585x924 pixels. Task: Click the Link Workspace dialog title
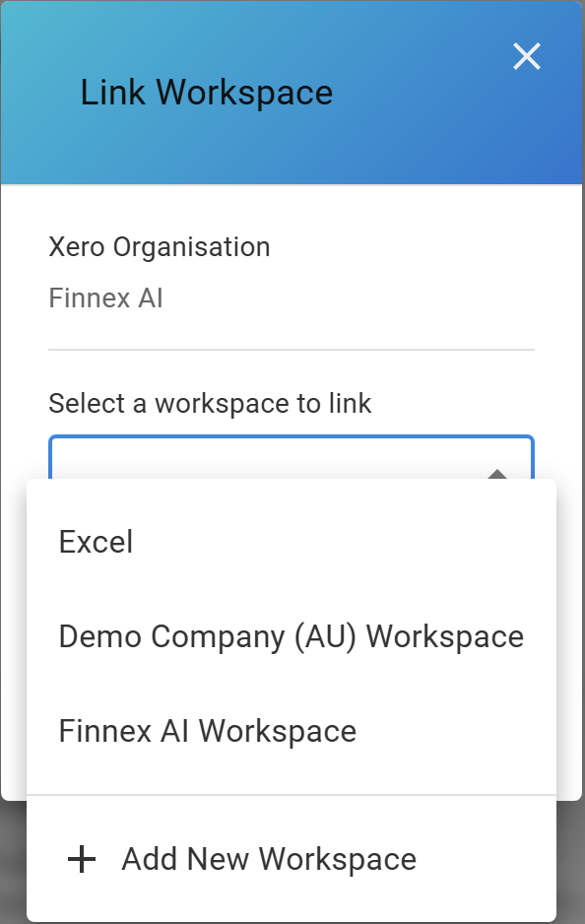tap(207, 93)
